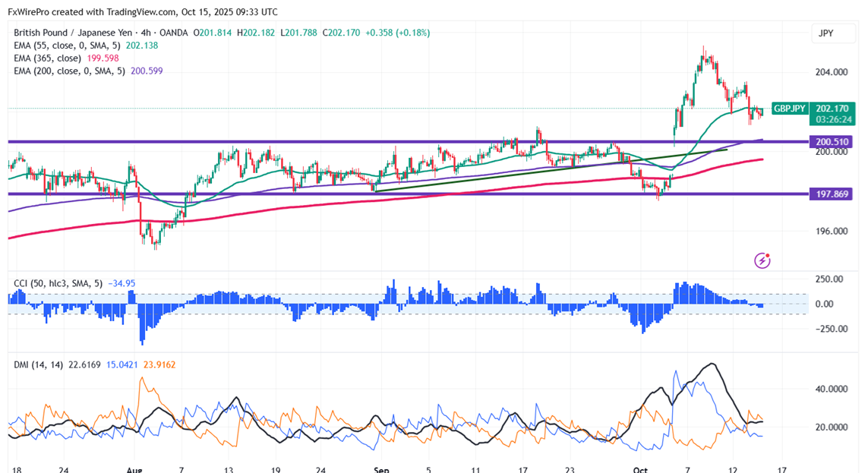This screenshot has height=473, width=868.
Task: Click the Aug date axis label
Action: [134, 469]
